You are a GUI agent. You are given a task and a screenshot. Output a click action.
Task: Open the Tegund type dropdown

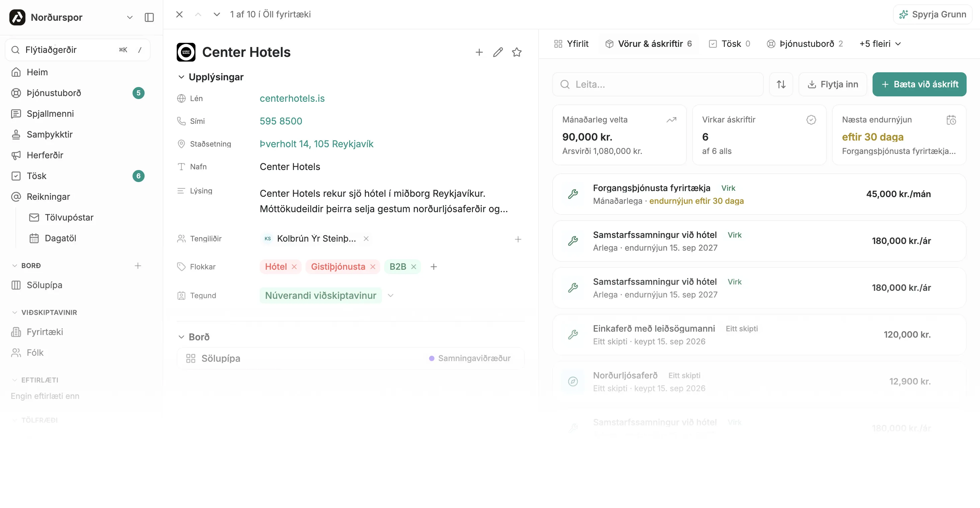(x=390, y=296)
